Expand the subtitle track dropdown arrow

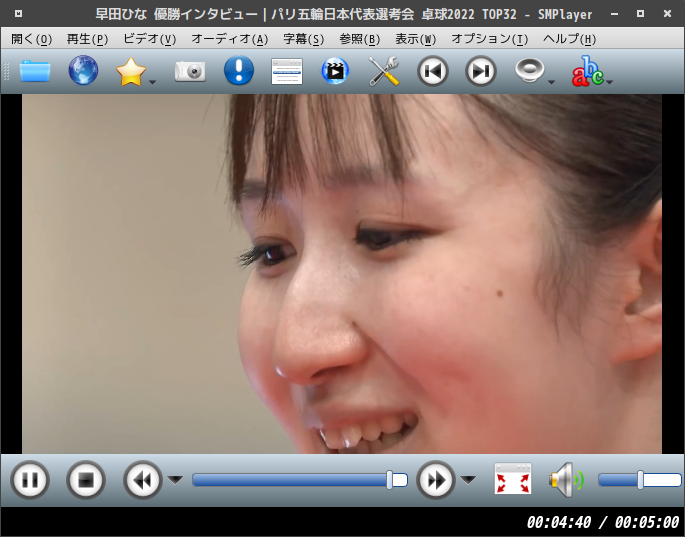pos(609,82)
